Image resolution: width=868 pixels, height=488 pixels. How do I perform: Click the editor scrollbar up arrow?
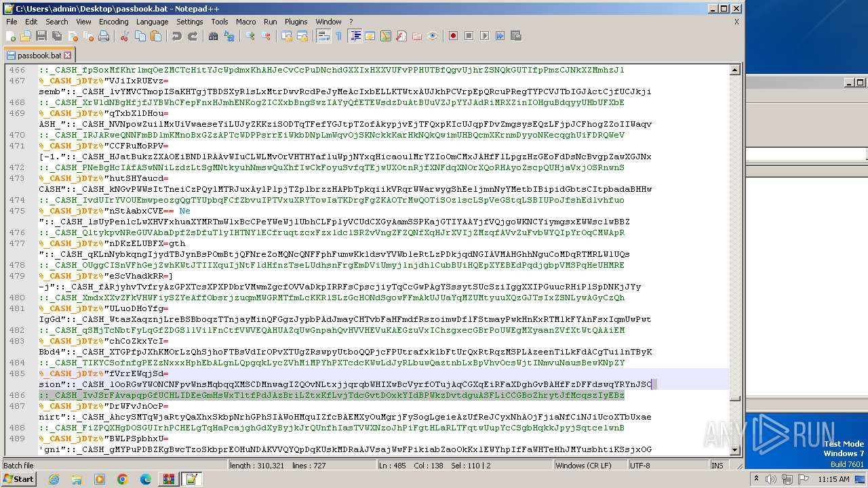pyautogui.click(x=735, y=70)
